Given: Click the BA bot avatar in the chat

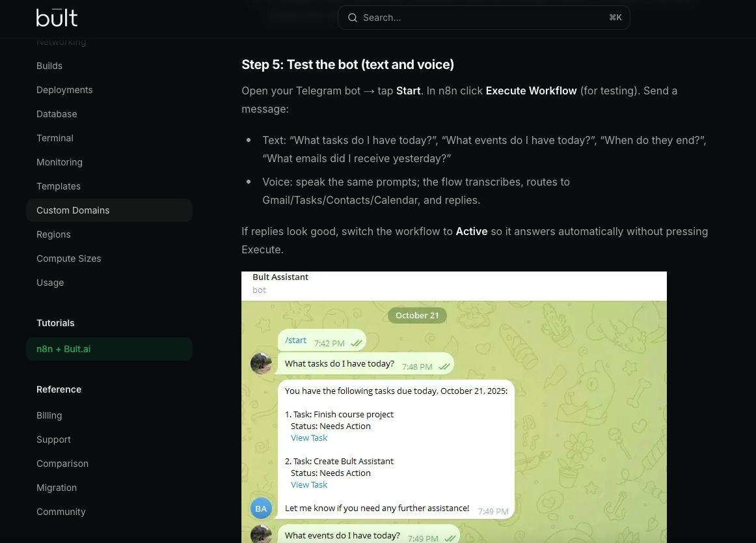Looking at the screenshot, I should pyautogui.click(x=261, y=508).
